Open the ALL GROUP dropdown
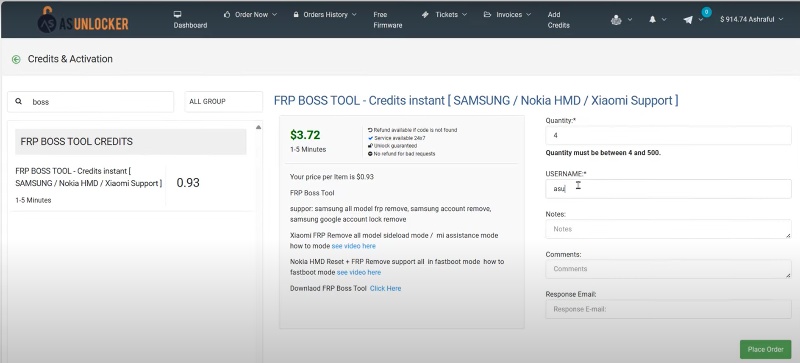The width and height of the screenshot is (800, 363). point(223,102)
